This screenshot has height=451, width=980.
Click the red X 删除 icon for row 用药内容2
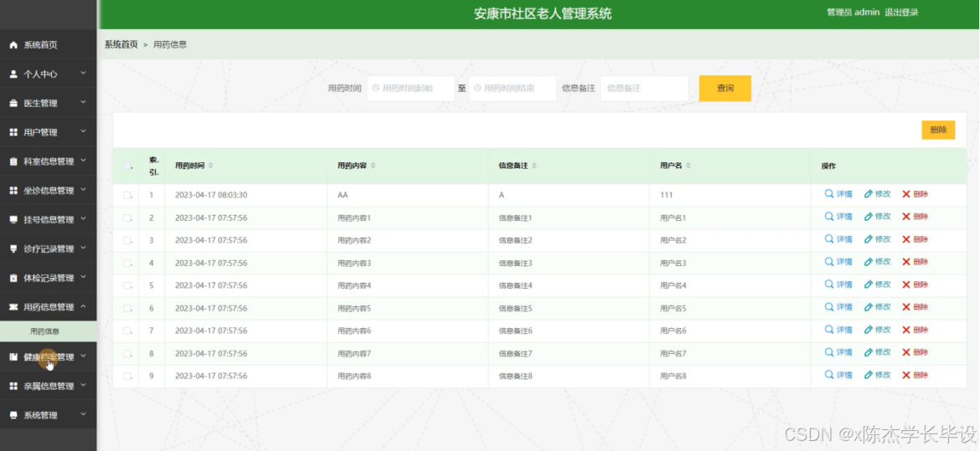point(906,240)
